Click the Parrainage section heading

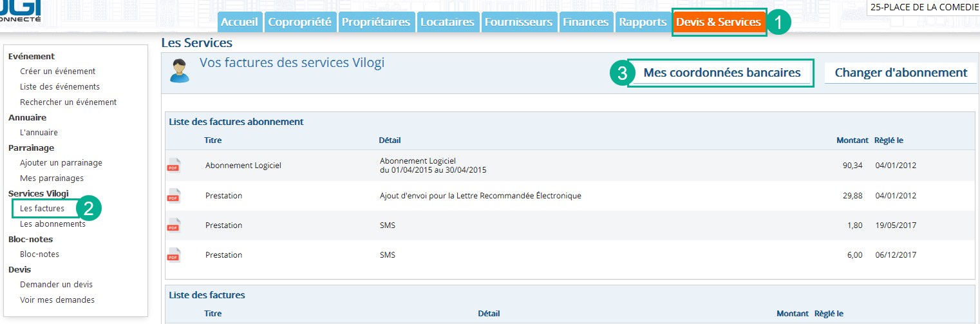click(x=31, y=148)
